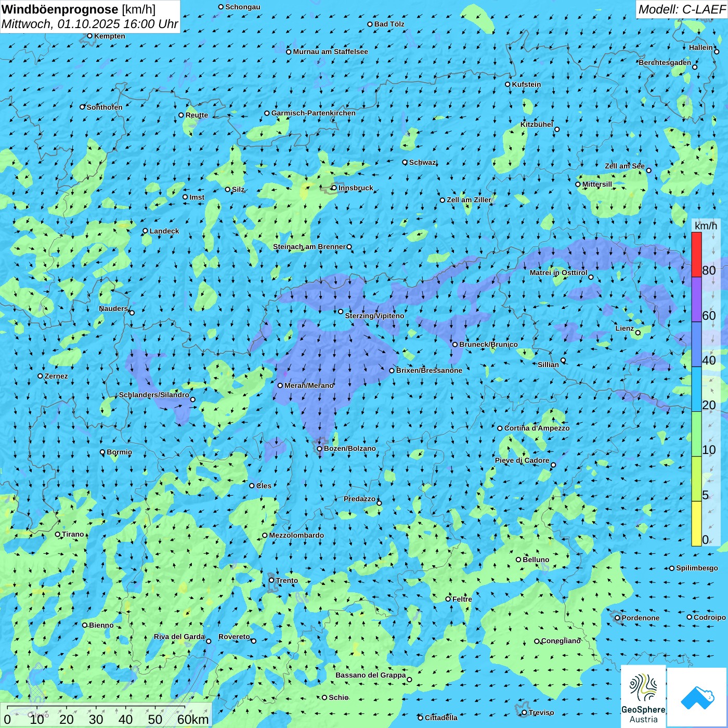Click the Zernez city marker circle
Screen dimensions: 728x728
click(x=40, y=376)
